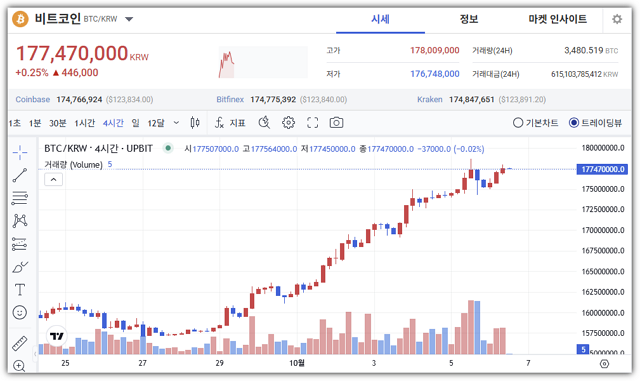Select the 일 timeframe
640x381 pixels.
pos(136,123)
